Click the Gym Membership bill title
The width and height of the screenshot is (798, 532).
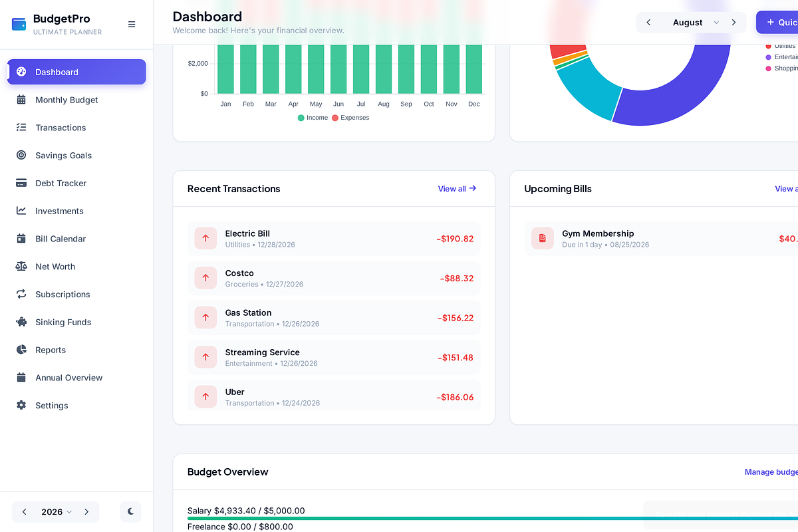[x=598, y=233]
